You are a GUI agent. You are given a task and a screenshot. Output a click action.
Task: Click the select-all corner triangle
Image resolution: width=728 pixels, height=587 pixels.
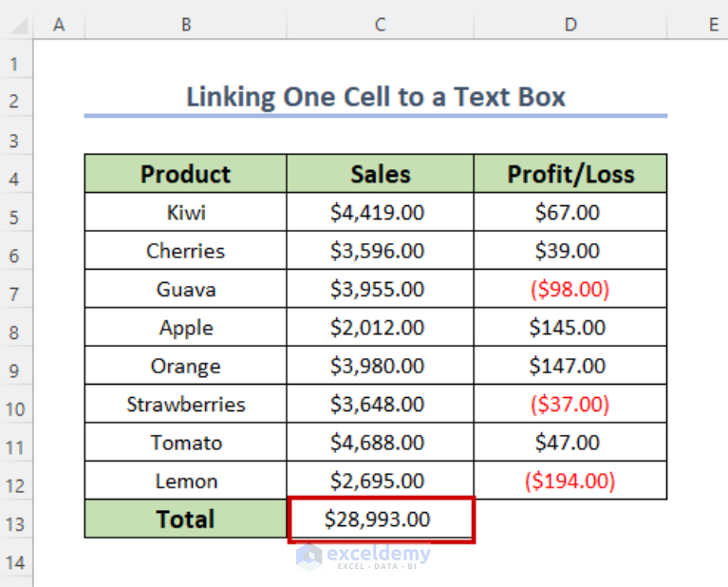[x=20, y=26]
